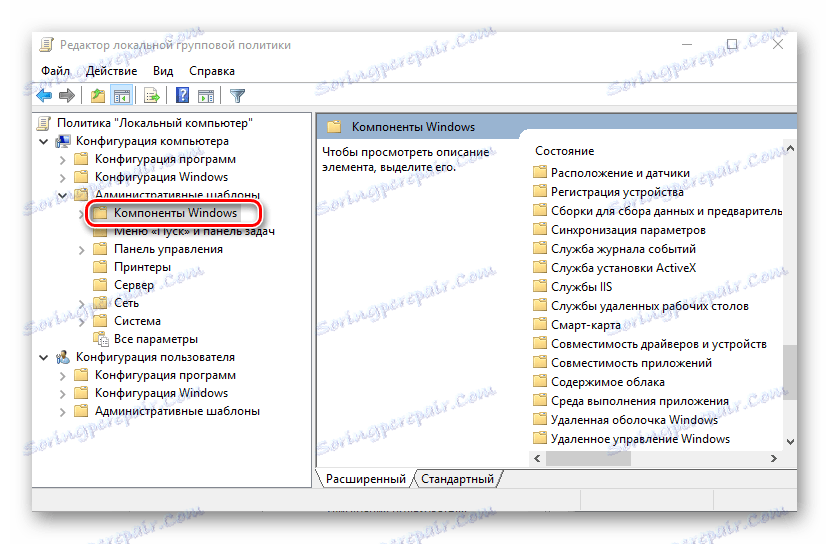
Task: Open the Содержимое облака folder
Action: tap(607, 382)
